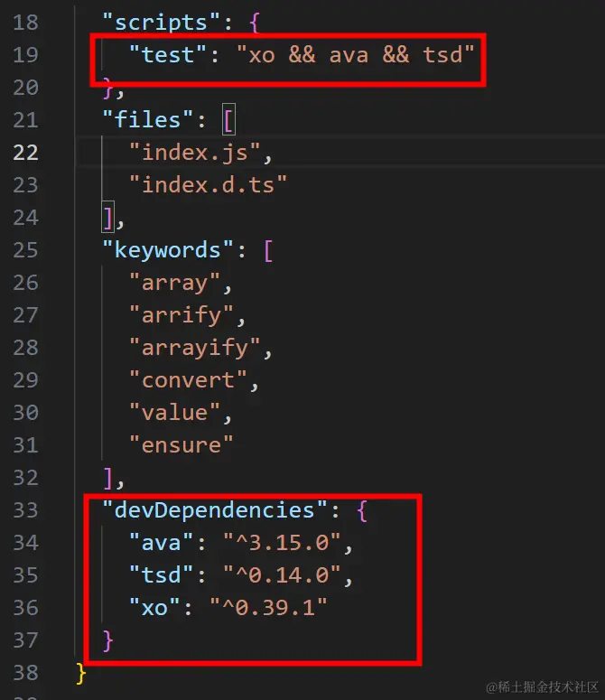Click line number 22 in gutter
The height and width of the screenshot is (700, 605).
pyautogui.click(x=25, y=153)
